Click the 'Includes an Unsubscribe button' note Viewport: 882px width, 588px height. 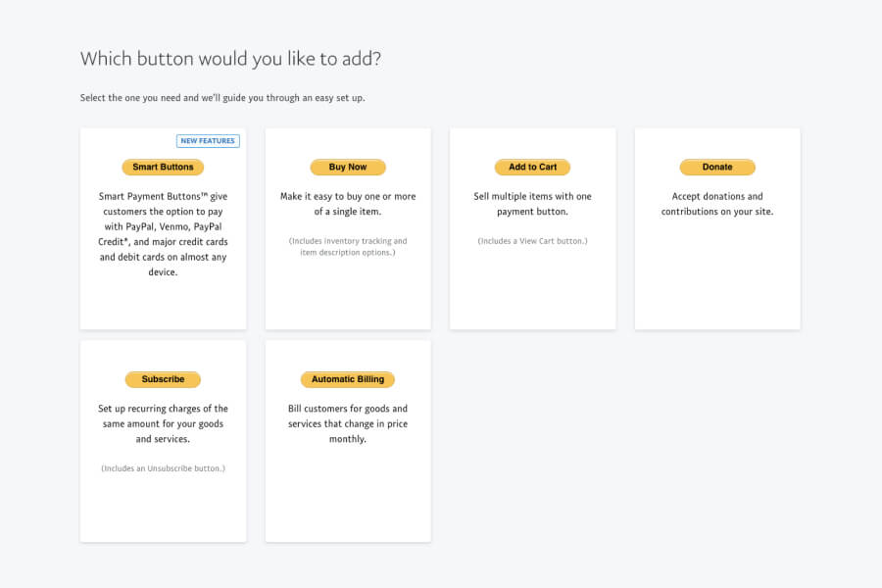click(x=163, y=468)
